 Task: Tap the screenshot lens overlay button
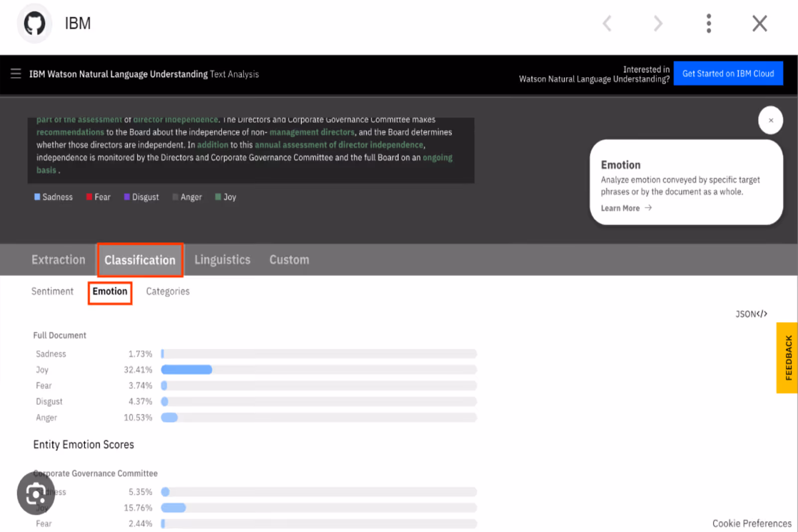35,494
